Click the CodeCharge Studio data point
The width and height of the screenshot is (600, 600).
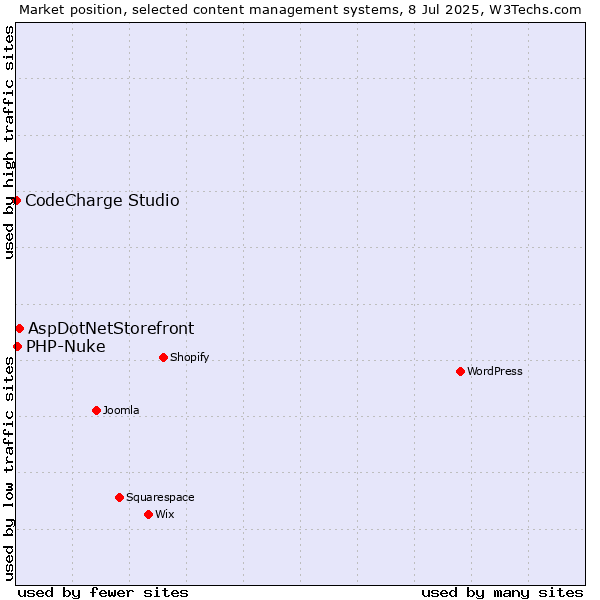click(x=16, y=201)
